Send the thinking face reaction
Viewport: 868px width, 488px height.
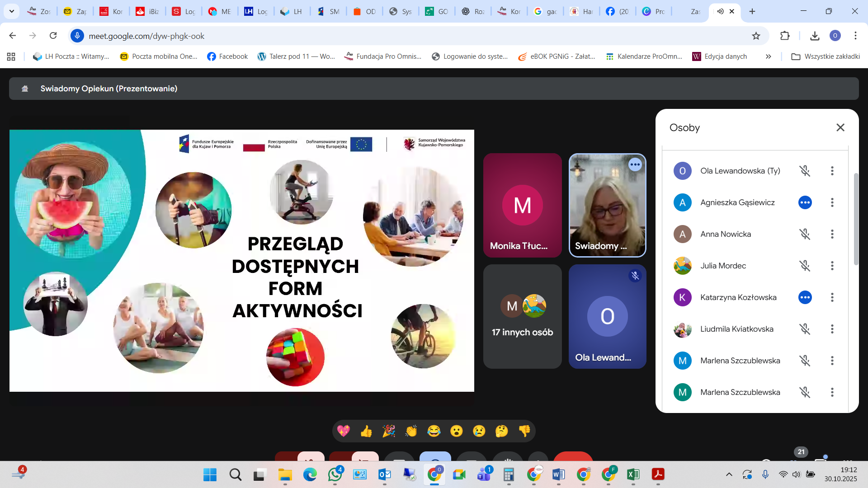(501, 431)
